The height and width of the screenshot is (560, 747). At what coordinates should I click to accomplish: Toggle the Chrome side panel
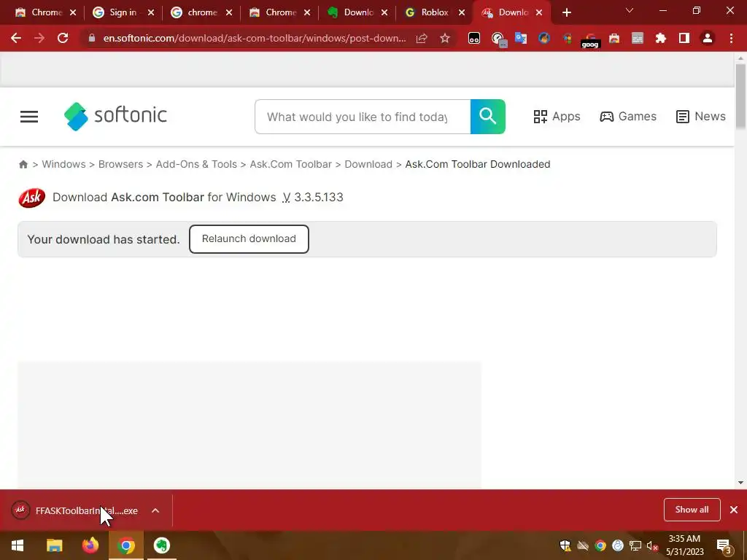(684, 38)
